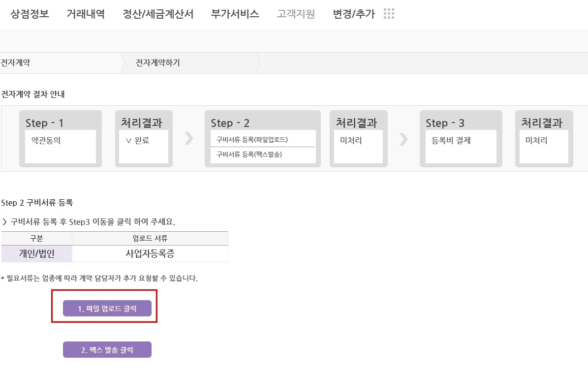588x371 pixels.
Task: Click the arrow between Step 2 and Step 3
Action: click(x=403, y=139)
